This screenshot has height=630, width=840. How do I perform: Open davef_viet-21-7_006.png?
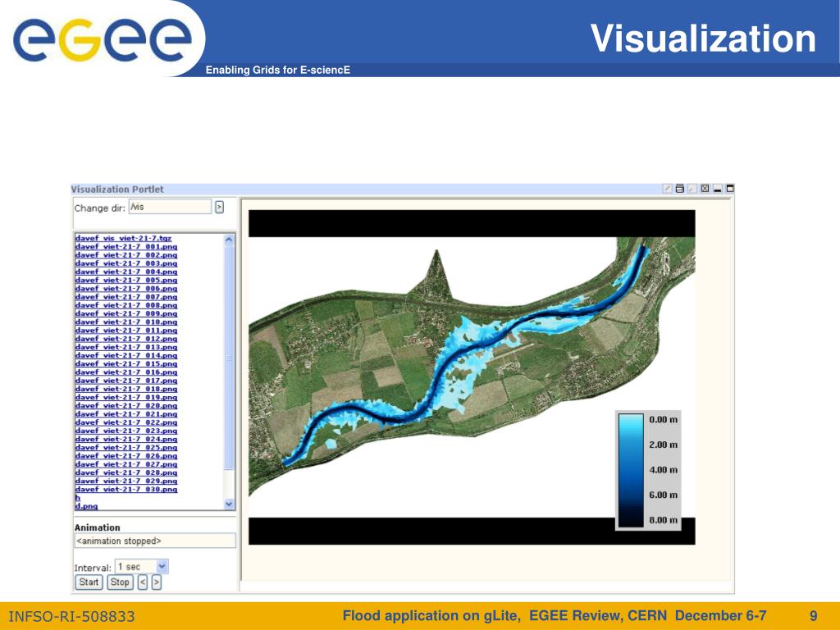(x=126, y=289)
